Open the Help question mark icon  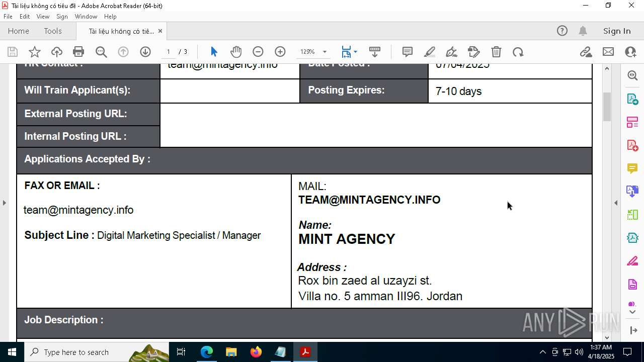562,31
